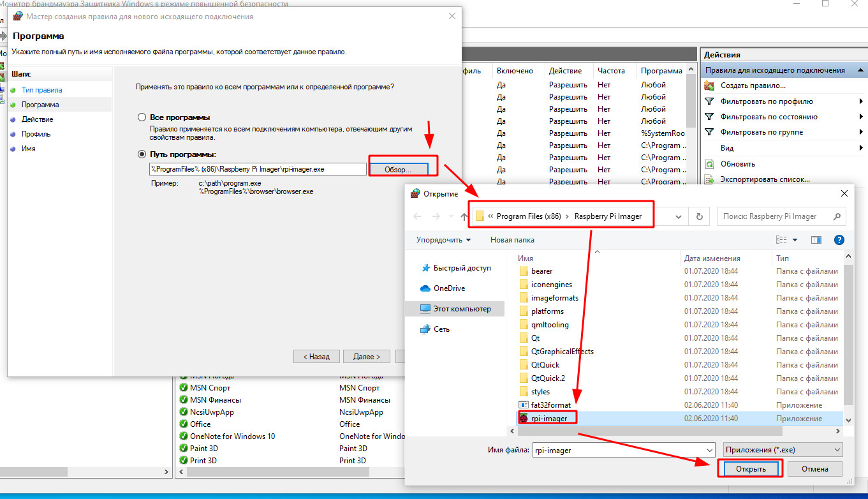Click the help question mark icon
Screen dimensions: 868x499
(x=839, y=240)
